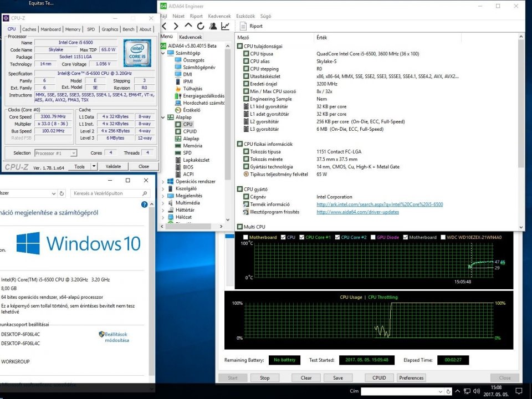Click the AIDA64 up-level arrow icon
532x399 pixels.
pos(188,26)
